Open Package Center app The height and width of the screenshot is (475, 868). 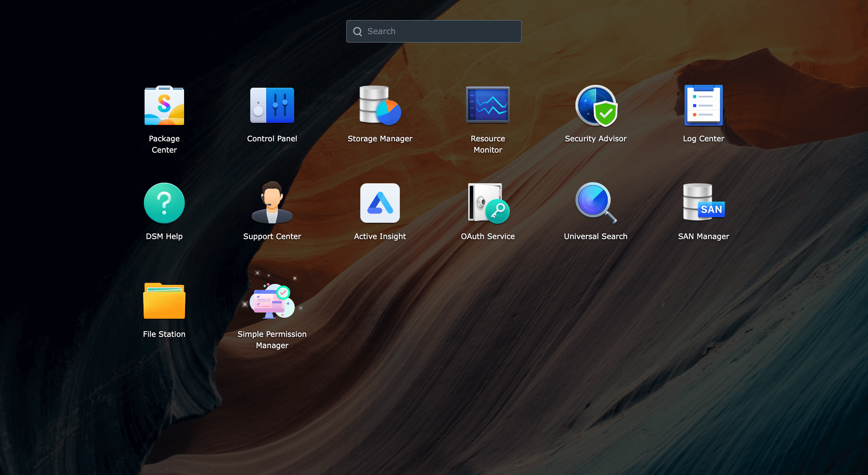pyautogui.click(x=164, y=106)
